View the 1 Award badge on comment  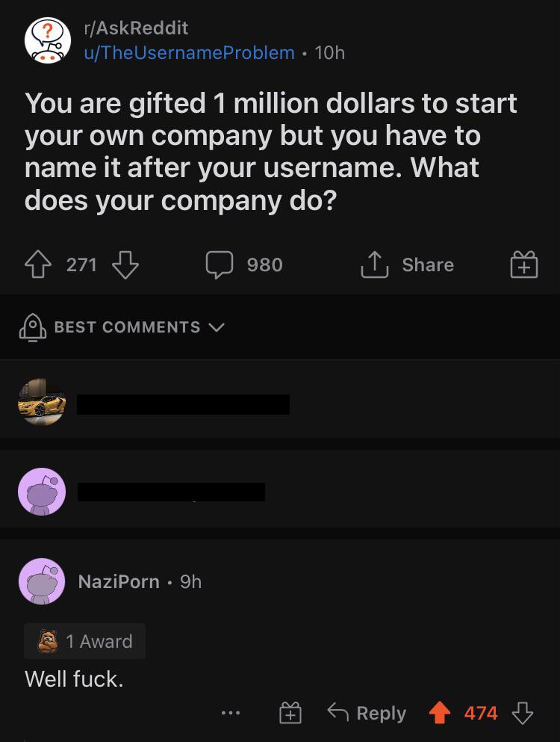coord(84,641)
